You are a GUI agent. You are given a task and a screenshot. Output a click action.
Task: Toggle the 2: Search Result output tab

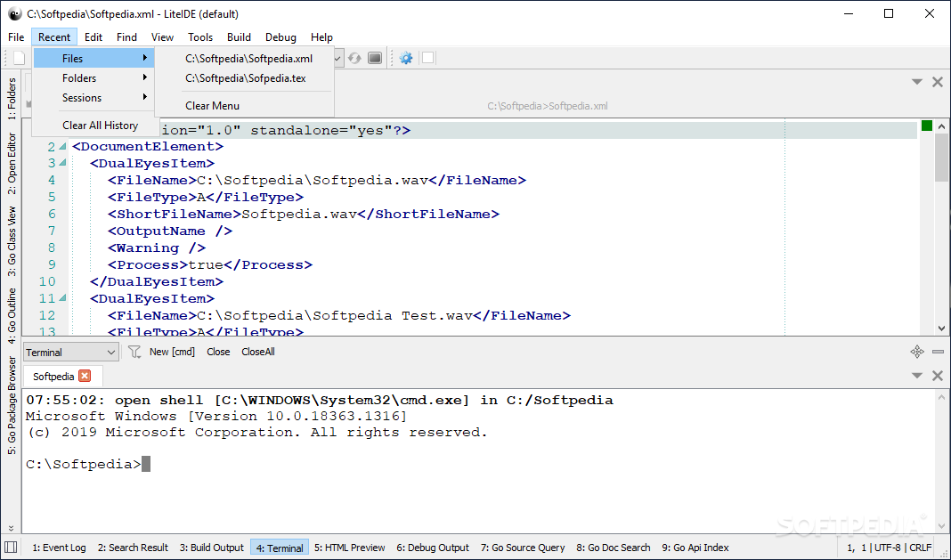[x=133, y=548]
